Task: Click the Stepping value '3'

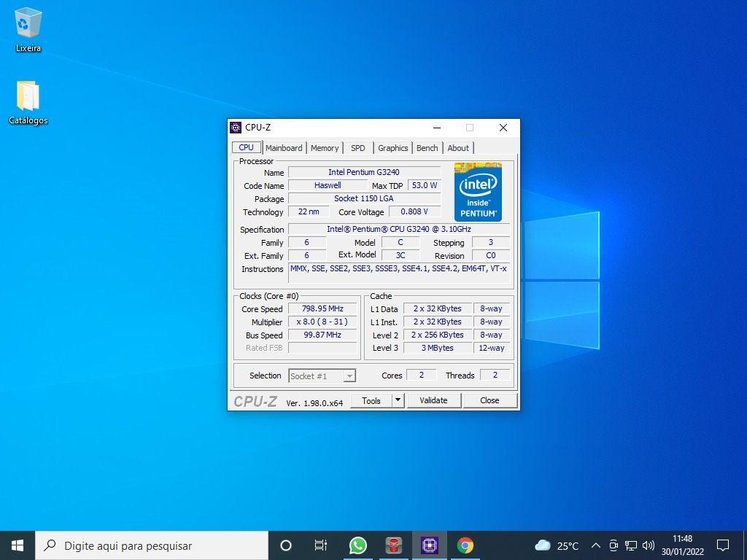Action: pyautogui.click(x=491, y=243)
